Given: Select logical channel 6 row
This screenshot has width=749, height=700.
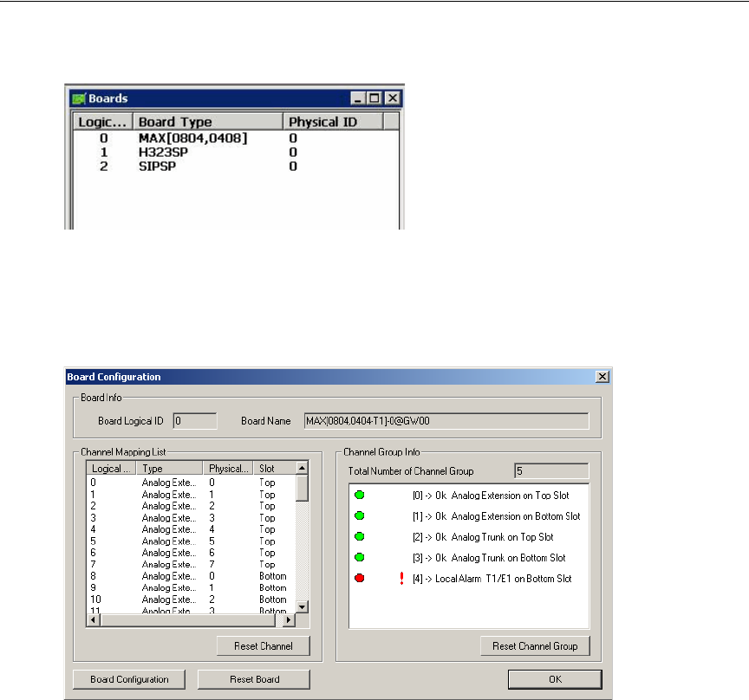Looking at the screenshot, I should coord(191,553).
